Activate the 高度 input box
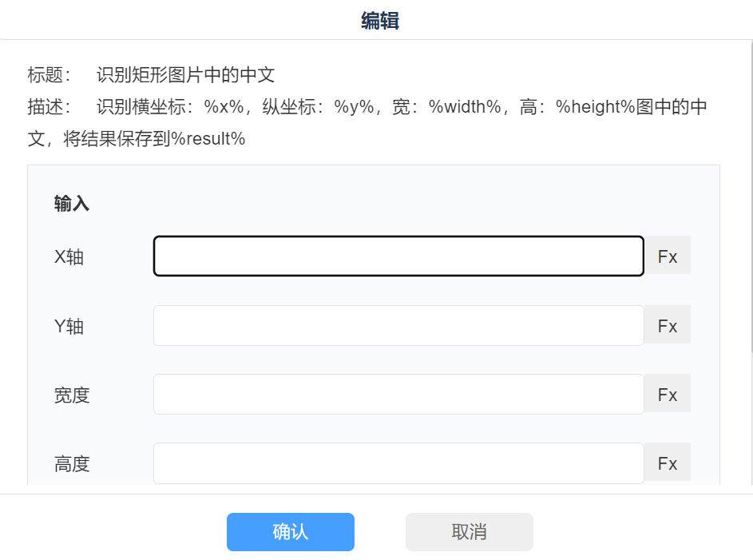Viewport: 753px width, 560px height. pos(398,463)
